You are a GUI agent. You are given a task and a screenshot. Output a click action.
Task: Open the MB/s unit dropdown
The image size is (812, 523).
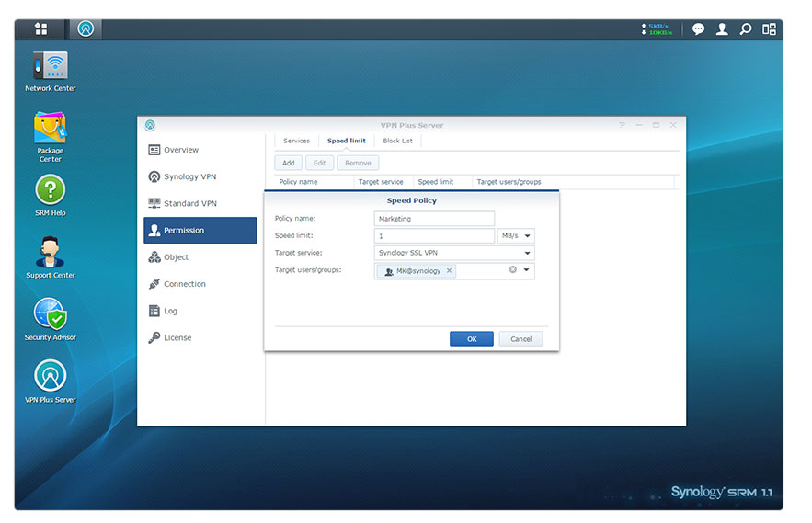(516, 236)
